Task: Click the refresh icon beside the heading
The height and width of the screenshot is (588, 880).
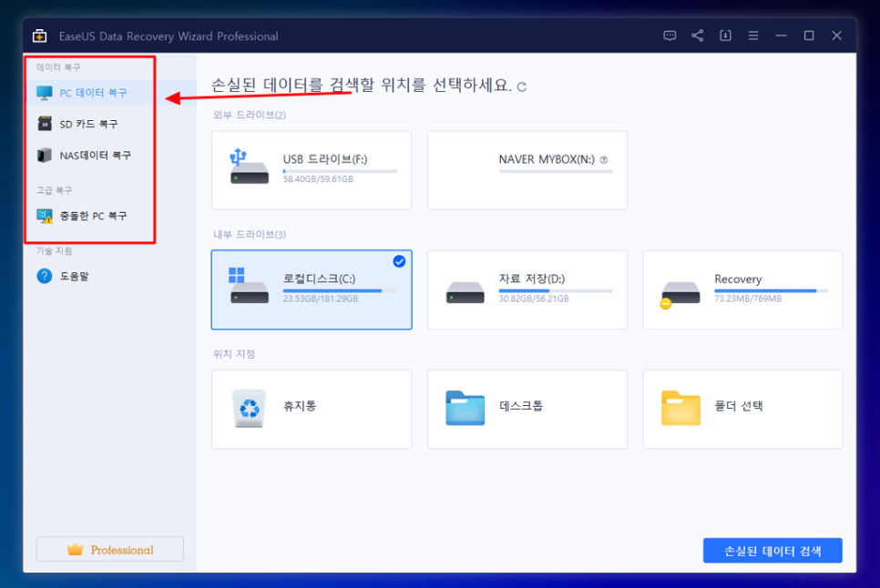Action: (521, 86)
